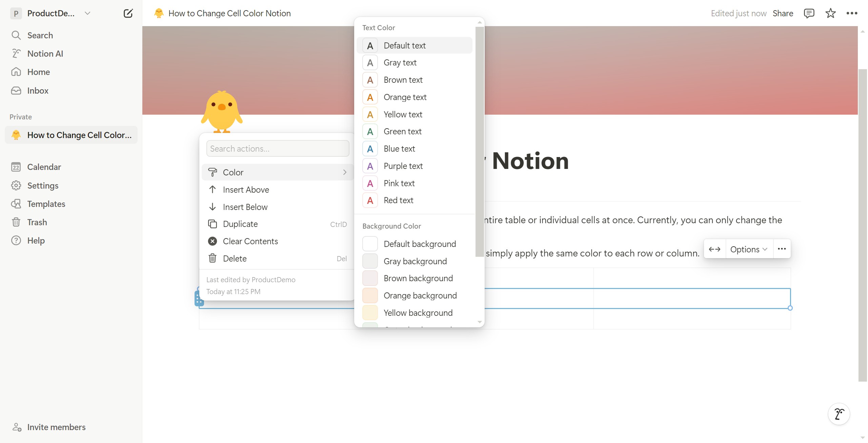Click the page vertical scrollbar
This screenshot has height=443, width=868.
(863, 225)
